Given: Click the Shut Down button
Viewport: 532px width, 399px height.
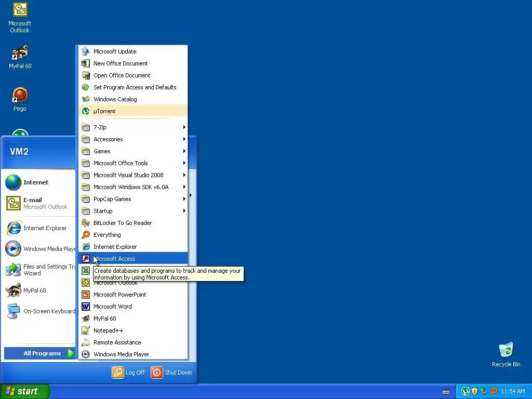Looking at the screenshot, I should pyautogui.click(x=171, y=373).
